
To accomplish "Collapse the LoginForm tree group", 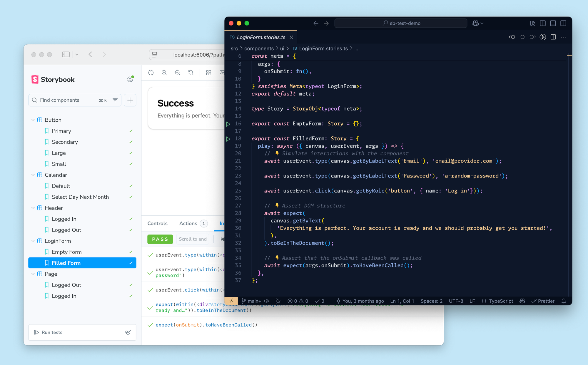I will point(33,241).
